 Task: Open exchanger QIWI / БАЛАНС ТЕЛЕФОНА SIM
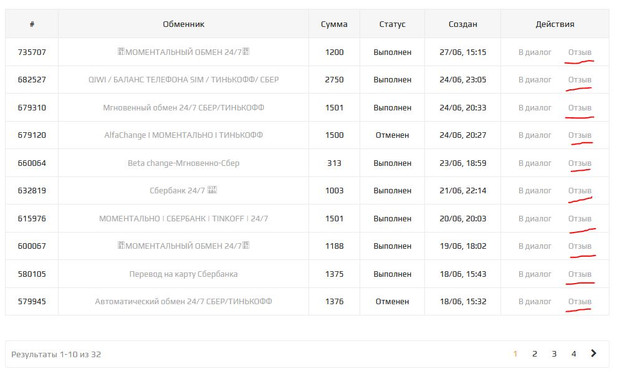(183, 80)
